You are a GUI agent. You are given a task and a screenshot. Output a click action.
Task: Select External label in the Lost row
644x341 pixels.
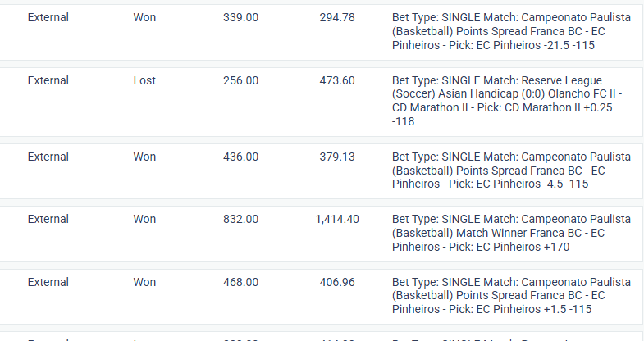[48, 80]
